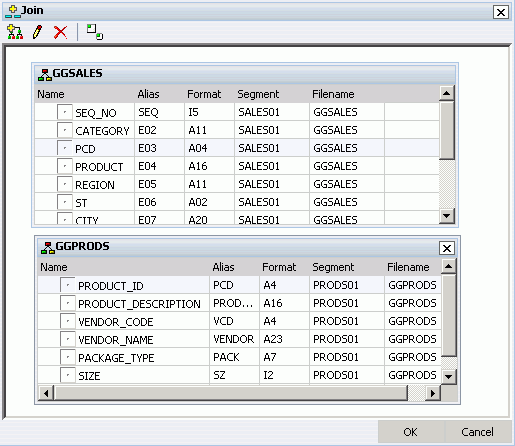Select the REGION field in GGSALES
515x446 pixels.
tap(237, 184)
